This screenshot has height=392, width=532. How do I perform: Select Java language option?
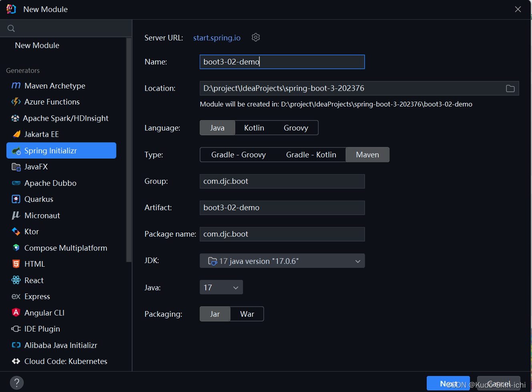coord(217,128)
